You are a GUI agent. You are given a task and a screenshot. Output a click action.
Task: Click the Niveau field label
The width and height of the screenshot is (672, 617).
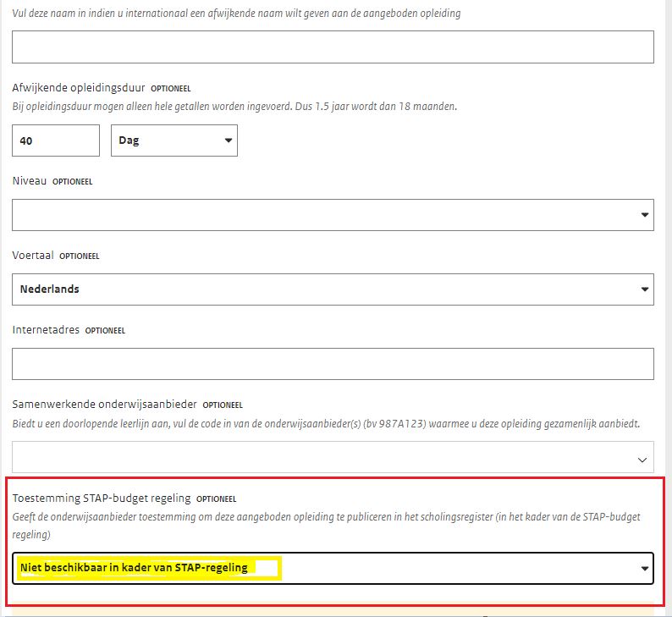pos(29,181)
